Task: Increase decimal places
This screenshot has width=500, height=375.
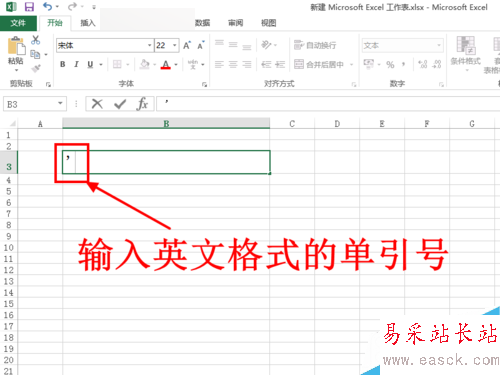Action: 422,64
